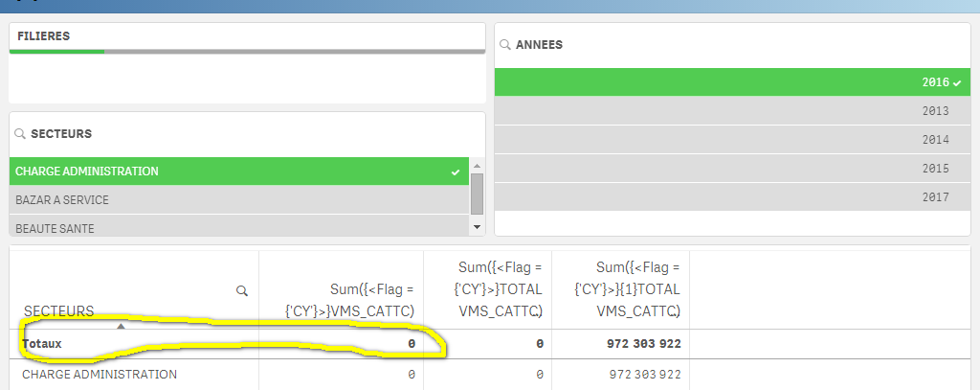Toggle CHARGE ADMINISTRATION in the SECTEURS filter
This screenshot has height=390, width=980.
[x=238, y=171]
